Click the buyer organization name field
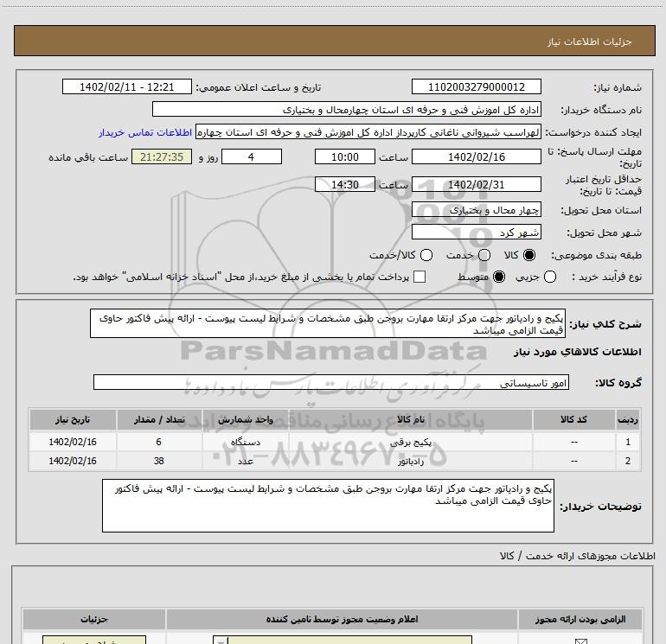Viewport: 666px width, 644px height. point(347,110)
